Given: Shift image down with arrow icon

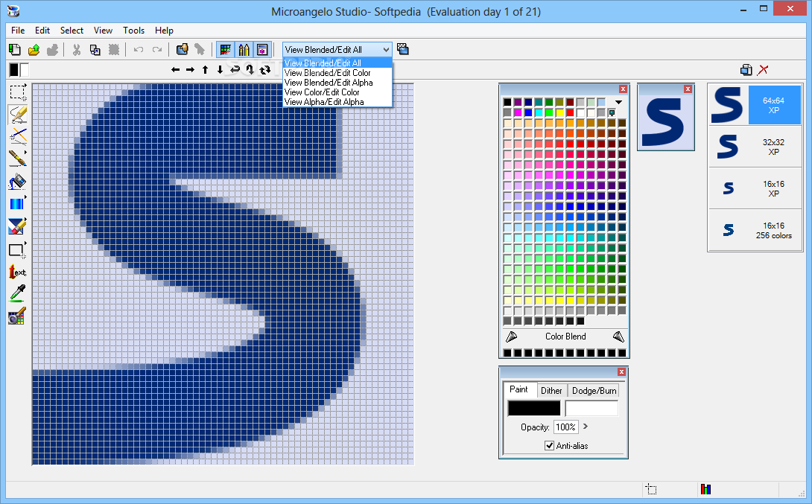Looking at the screenshot, I should [220, 69].
